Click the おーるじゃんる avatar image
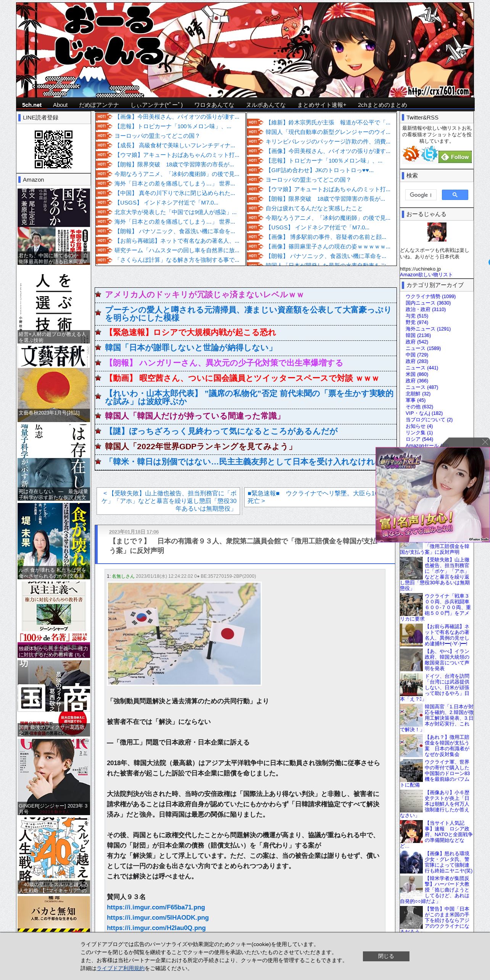This screenshot has width=490, height=980. [x=437, y=232]
